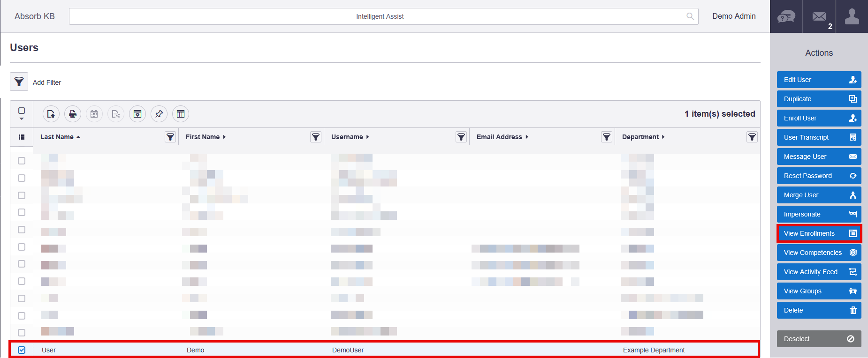Screen dimensions: 868x358
Task: Click the user profile icon in the top right
Action: [852, 17]
